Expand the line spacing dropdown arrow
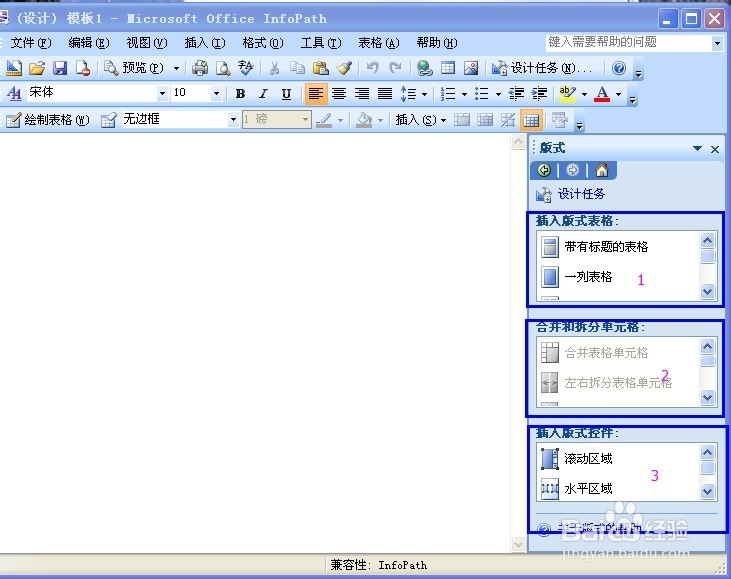731x579 pixels. 424,94
